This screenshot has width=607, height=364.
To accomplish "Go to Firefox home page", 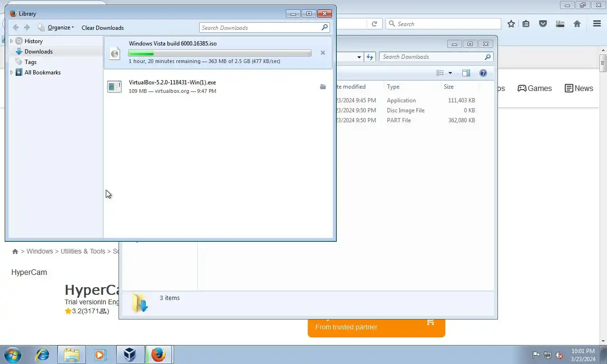I will 577,24.
